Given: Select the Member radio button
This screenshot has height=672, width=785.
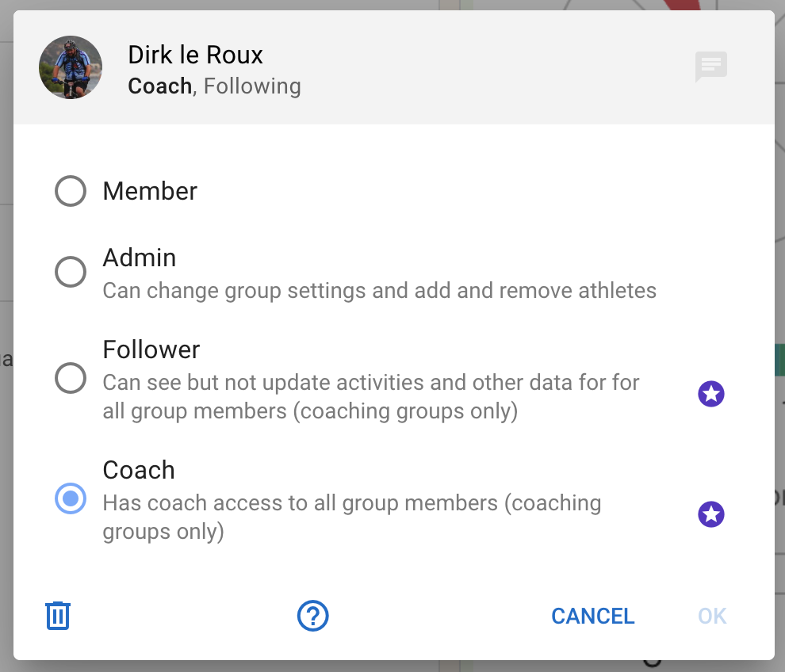Looking at the screenshot, I should (x=71, y=191).
